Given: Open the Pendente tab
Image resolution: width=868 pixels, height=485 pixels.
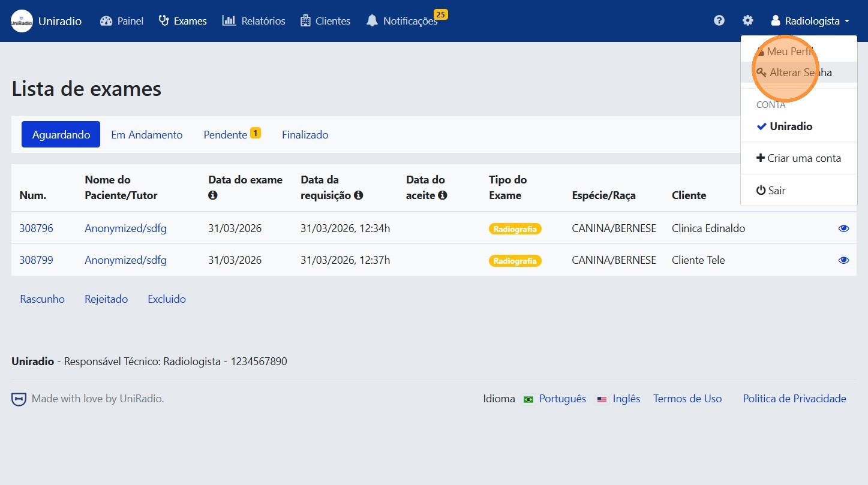Looking at the screenshot, I should [x=226, y=135].
